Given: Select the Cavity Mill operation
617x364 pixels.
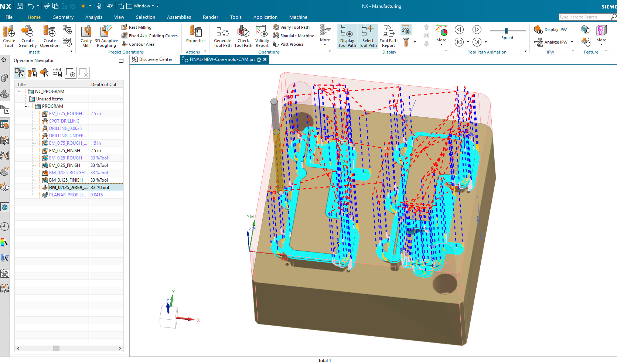Looking at the screenshot, I should click(x=86, y=36).
